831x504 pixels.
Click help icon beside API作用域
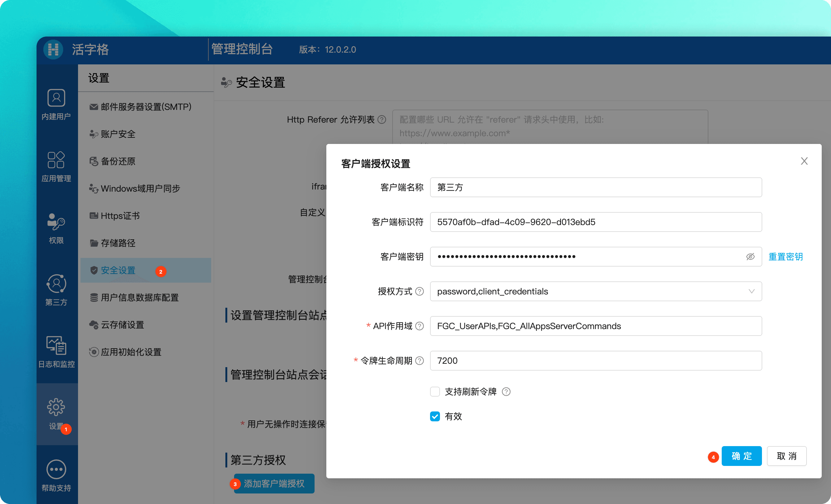pos(420,326)
